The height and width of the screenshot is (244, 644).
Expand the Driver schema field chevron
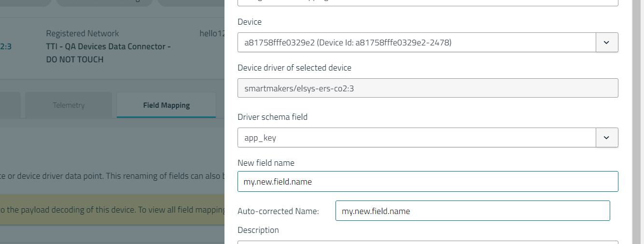(x=607, y=138)
